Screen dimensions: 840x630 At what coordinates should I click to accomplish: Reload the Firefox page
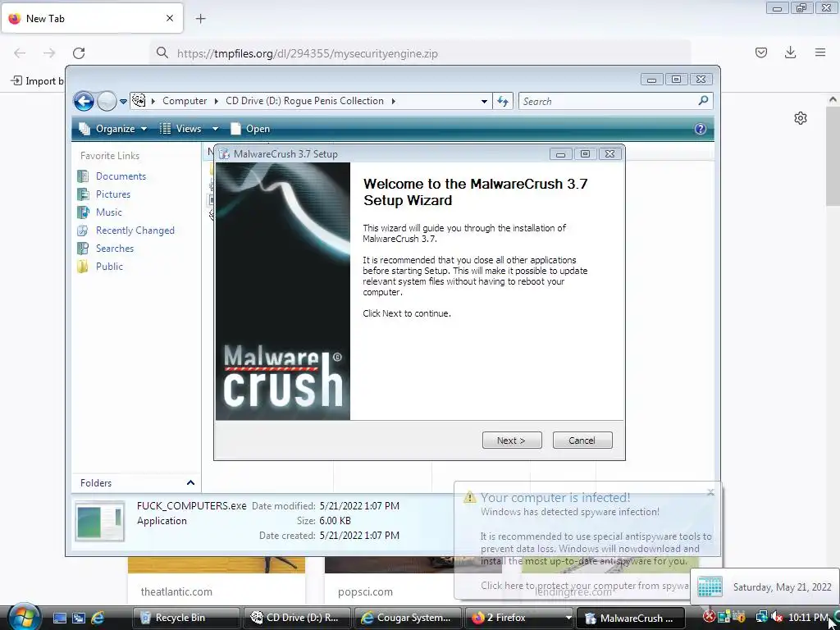pos(79,53)
